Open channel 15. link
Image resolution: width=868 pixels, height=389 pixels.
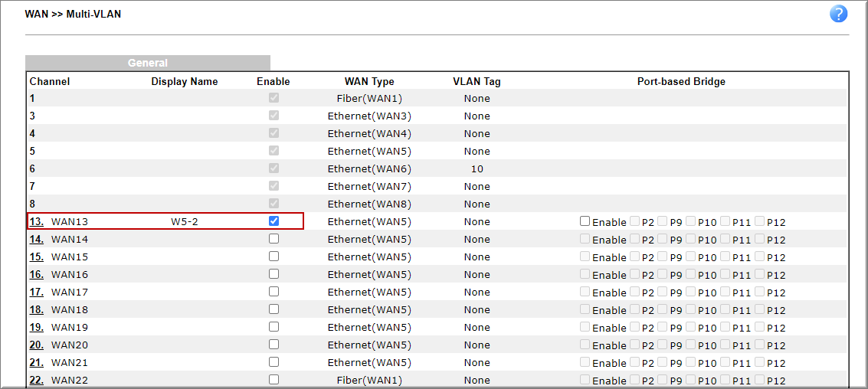pos(37,257)
